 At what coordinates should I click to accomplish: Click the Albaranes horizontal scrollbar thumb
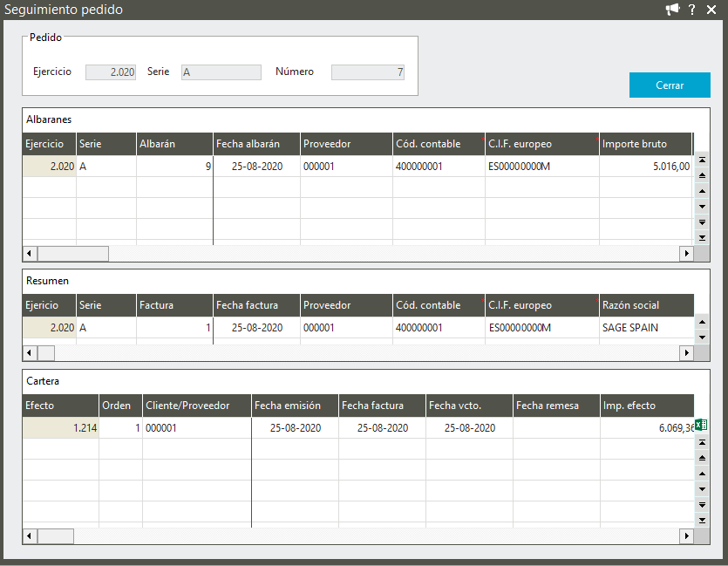pyautogui.click(x=73, y=254)
